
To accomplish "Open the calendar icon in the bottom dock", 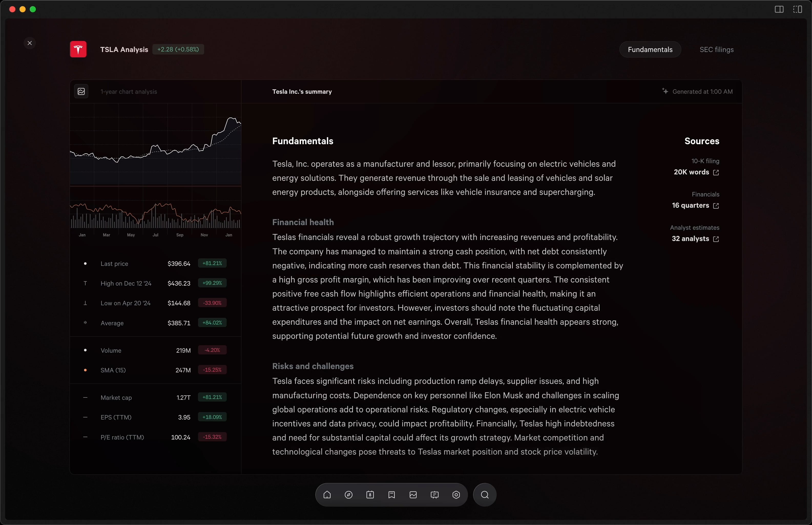I will point(370,495).
